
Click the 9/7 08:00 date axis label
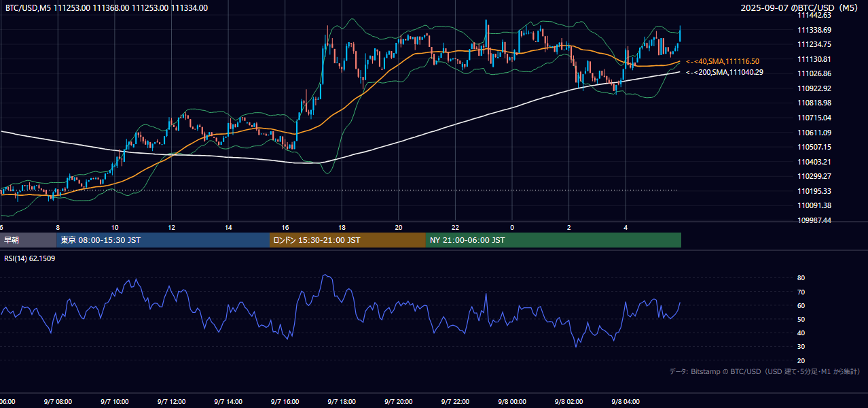58,402
